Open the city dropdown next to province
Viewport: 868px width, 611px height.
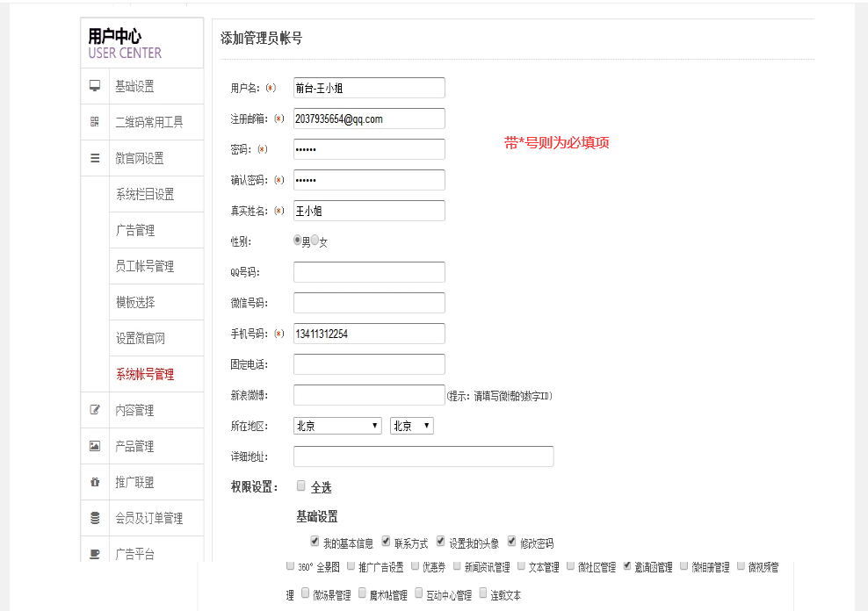pos(411,426)
